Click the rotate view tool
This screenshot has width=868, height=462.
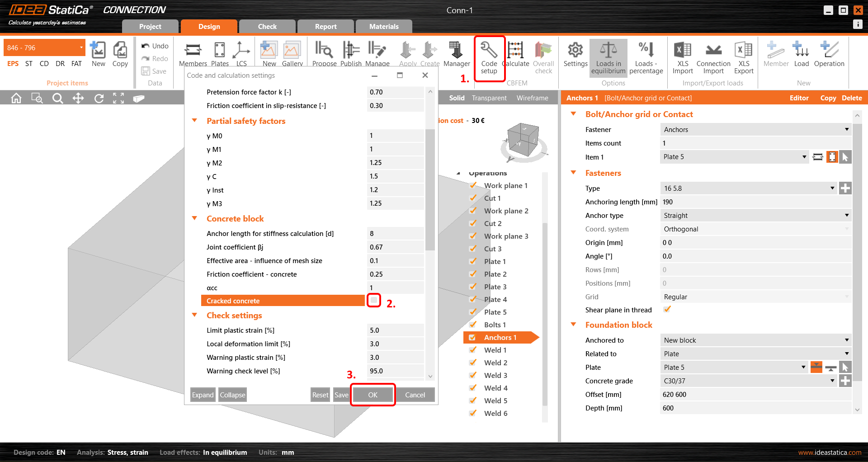coord(99,98)
